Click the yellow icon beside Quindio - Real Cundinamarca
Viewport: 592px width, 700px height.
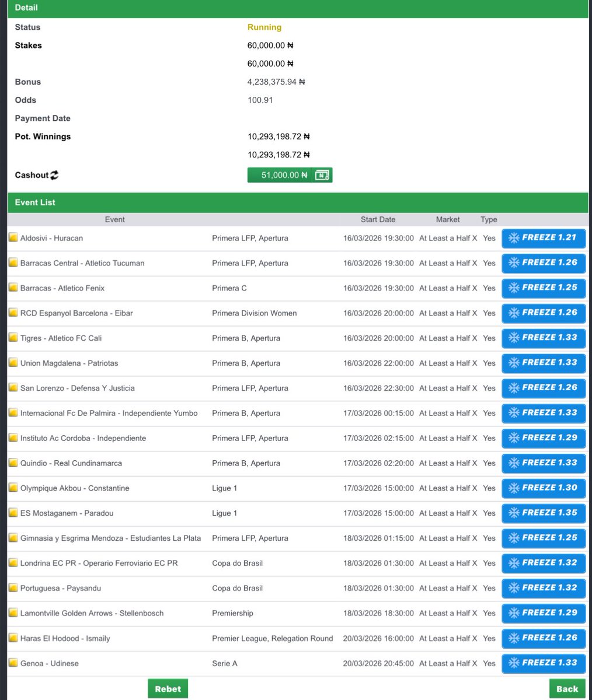(x=13, y=463)
